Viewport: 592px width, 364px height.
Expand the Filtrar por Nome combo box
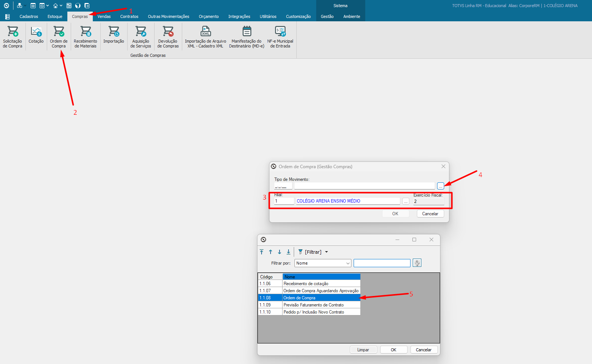point(348,263)
